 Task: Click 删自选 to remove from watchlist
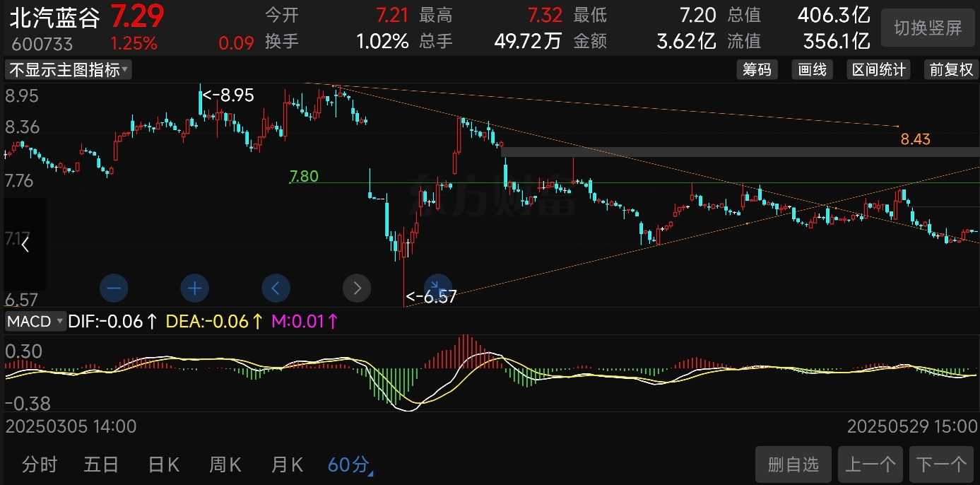[x=793, y=464]
